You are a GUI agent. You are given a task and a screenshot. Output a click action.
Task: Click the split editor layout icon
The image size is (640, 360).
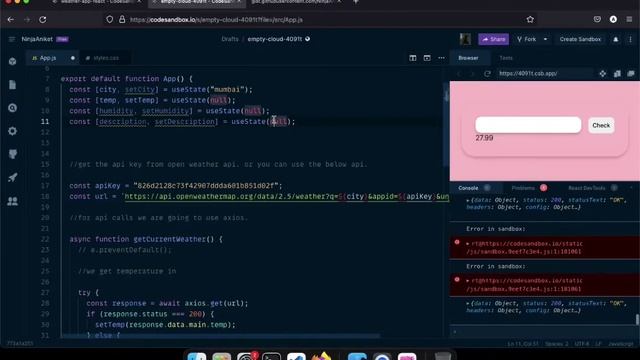pos(413,58)
